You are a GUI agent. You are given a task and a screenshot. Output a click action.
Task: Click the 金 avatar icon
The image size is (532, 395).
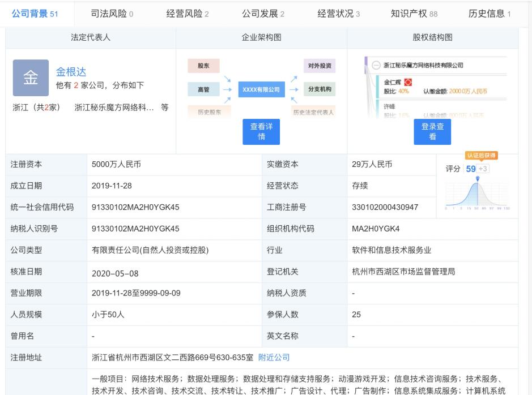(x=31, y=78)
